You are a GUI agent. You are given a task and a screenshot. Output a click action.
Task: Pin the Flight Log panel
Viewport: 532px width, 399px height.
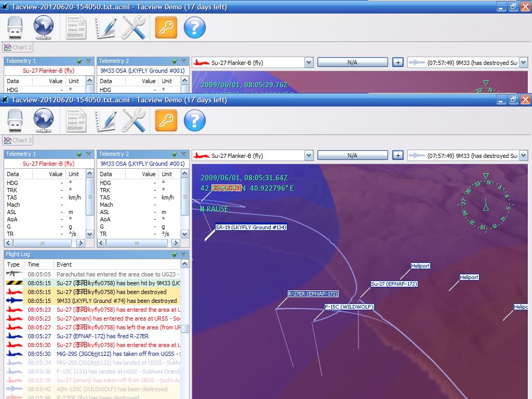pos(175,254)
